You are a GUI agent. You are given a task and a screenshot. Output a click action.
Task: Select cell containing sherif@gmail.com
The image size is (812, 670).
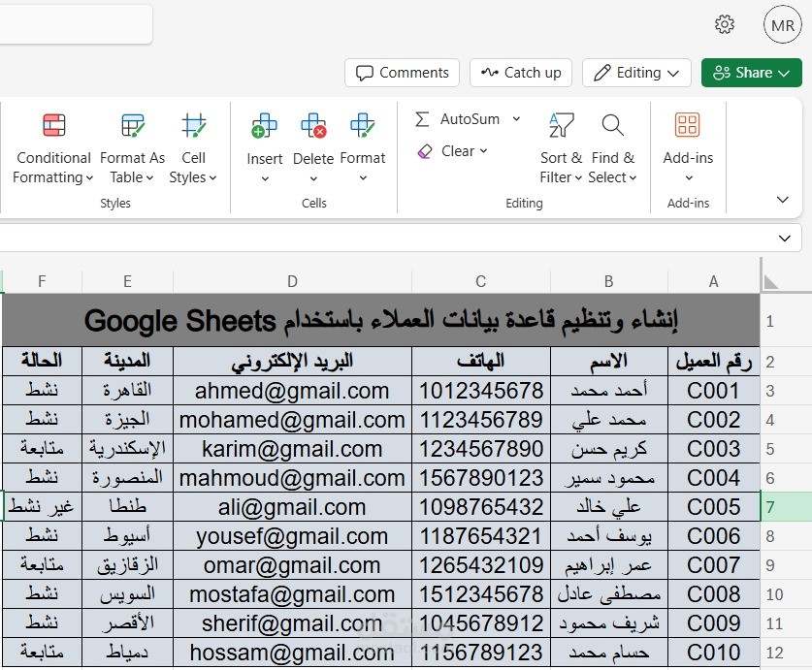(292, 622)
